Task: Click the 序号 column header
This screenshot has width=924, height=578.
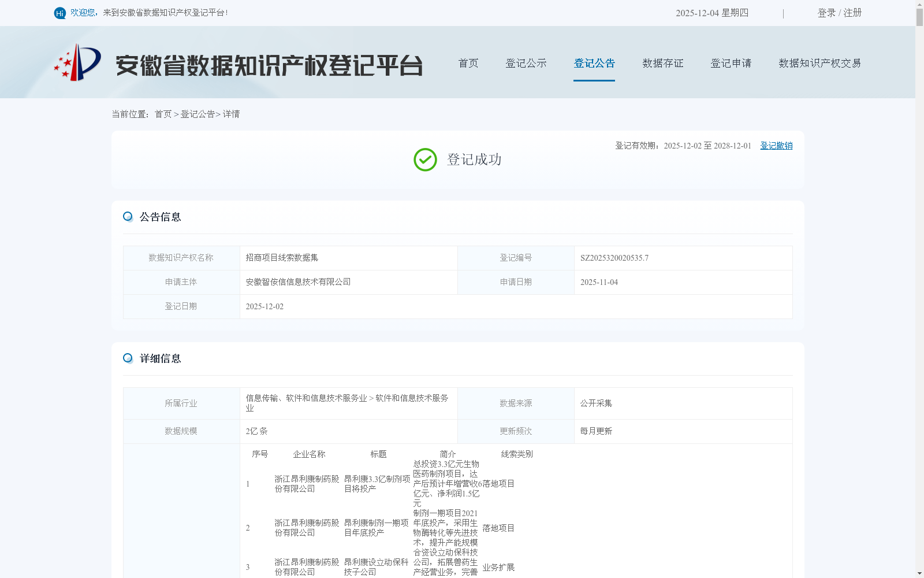Action: [260, 454]
